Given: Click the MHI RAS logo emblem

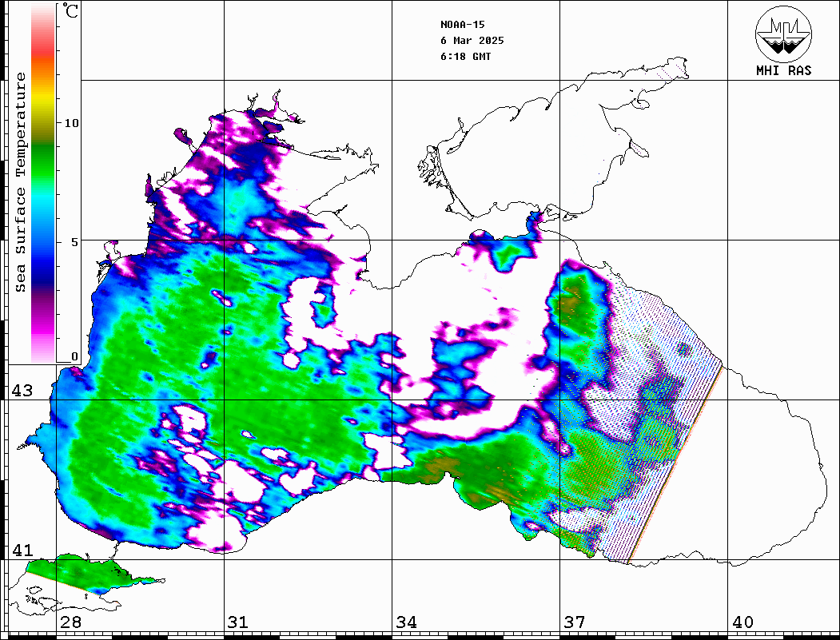Looking at the screenshot, I should pyautogui.click(x=783, y=34).
